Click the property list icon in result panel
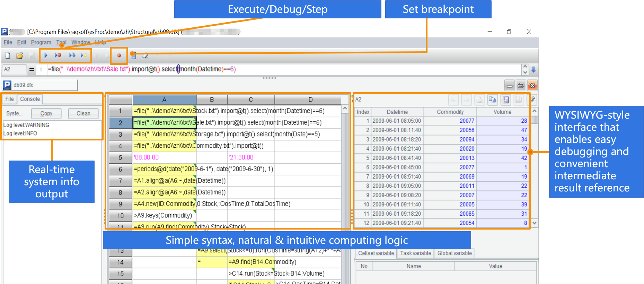 (x=506, y=100)
